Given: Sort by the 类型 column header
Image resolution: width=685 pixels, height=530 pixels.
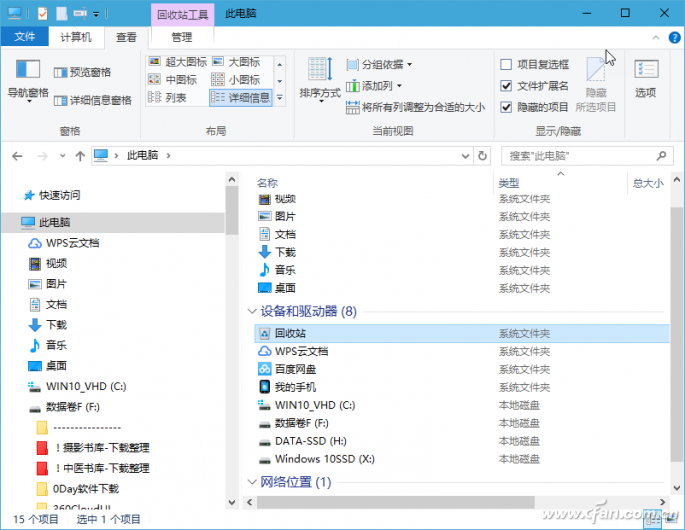Looking at the screenshot, I should click(x=509, y=183).
